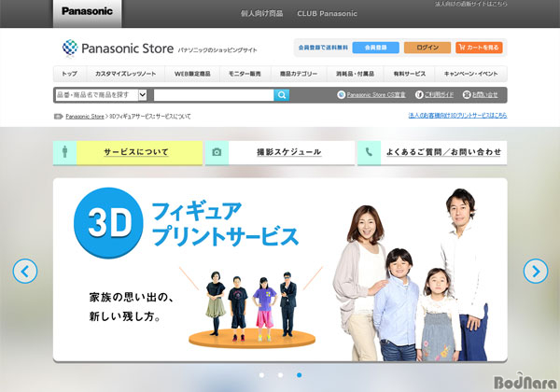The height and width of the screenshot is (392, 560).
Task: Click the info icon for ご利用ガイド
Action: click(419, 94)
